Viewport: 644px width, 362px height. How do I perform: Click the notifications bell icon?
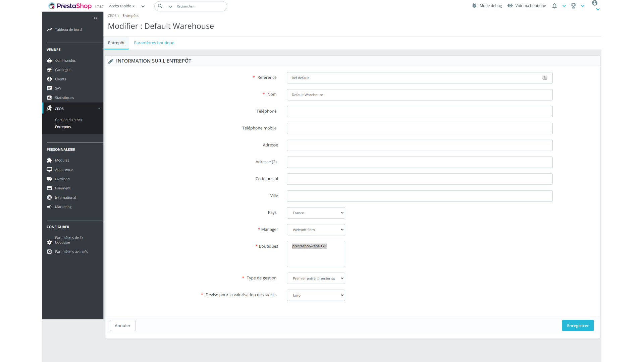click(554, 6)
